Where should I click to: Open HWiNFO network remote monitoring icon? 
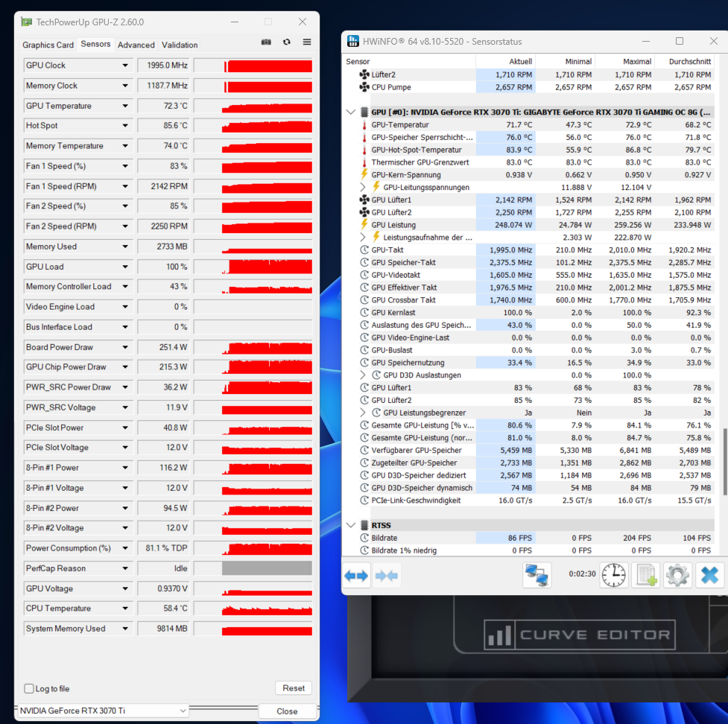[536, 575]
